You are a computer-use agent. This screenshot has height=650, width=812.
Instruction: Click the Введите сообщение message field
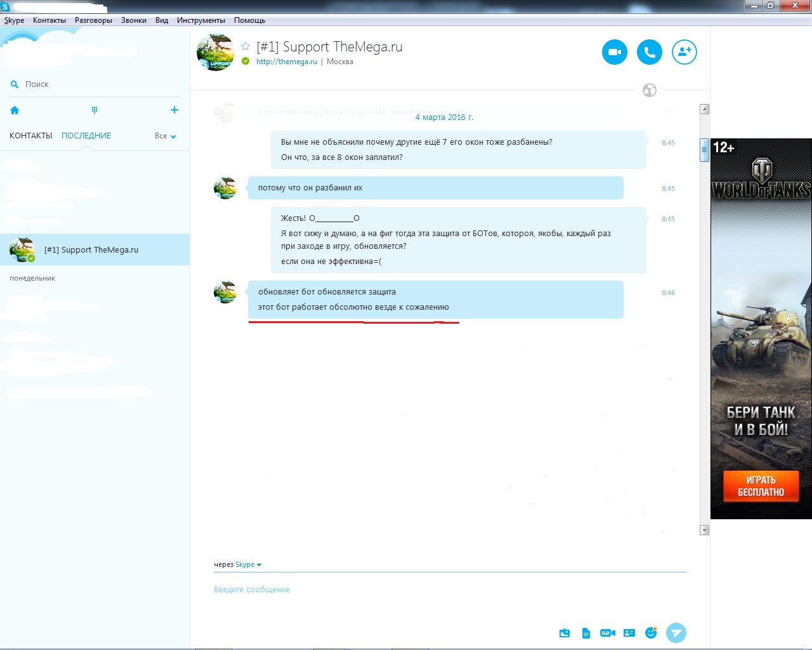point(450,590)
